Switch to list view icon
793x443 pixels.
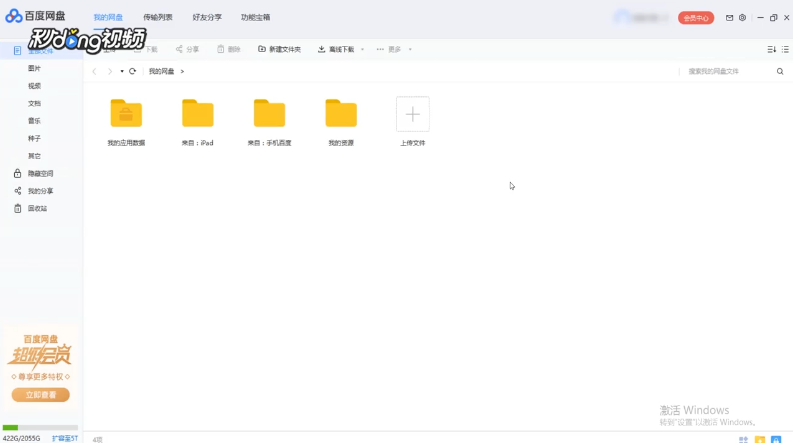coord(785,49)
